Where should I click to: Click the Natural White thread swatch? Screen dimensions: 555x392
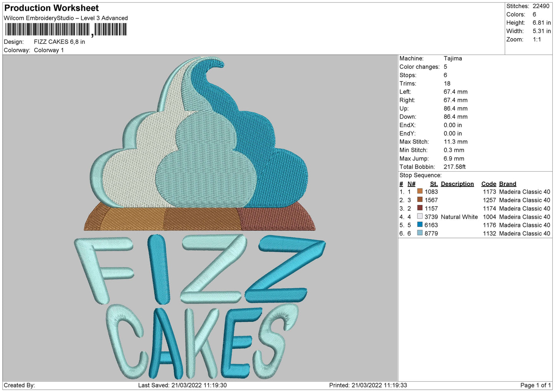click(x=420, y=217)
